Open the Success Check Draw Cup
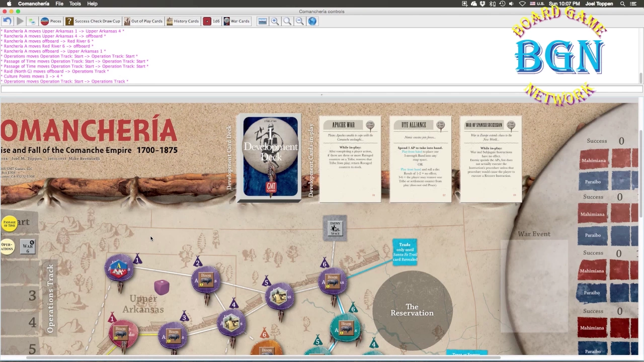The height and width of the screenshot is (362, 644). point(93,21)
